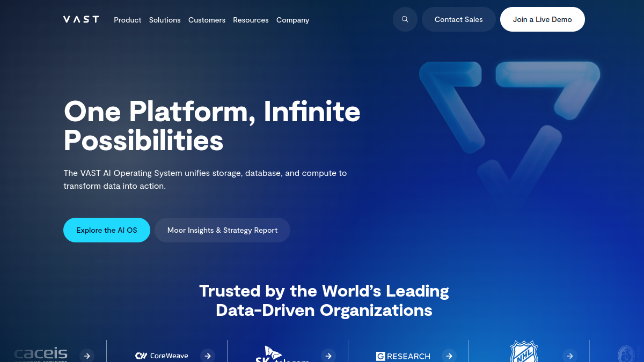
Task: Open the Product menu
Action: [x=128, y=20]
